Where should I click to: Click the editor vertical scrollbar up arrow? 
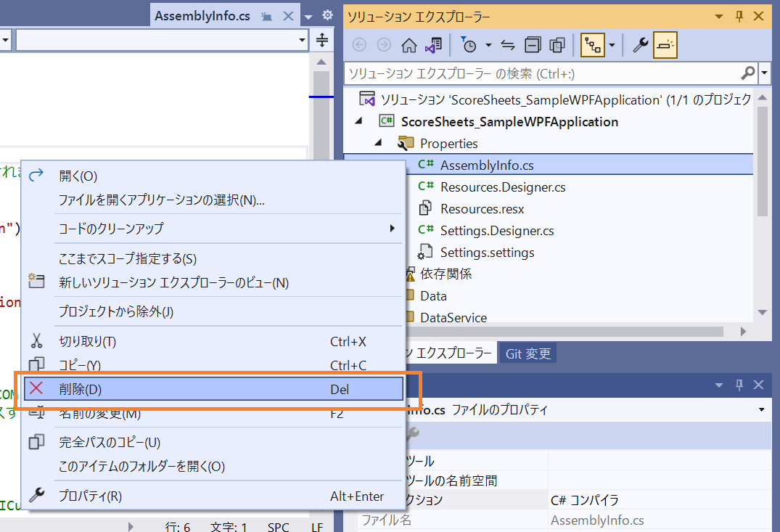click(x=321, y=62)
